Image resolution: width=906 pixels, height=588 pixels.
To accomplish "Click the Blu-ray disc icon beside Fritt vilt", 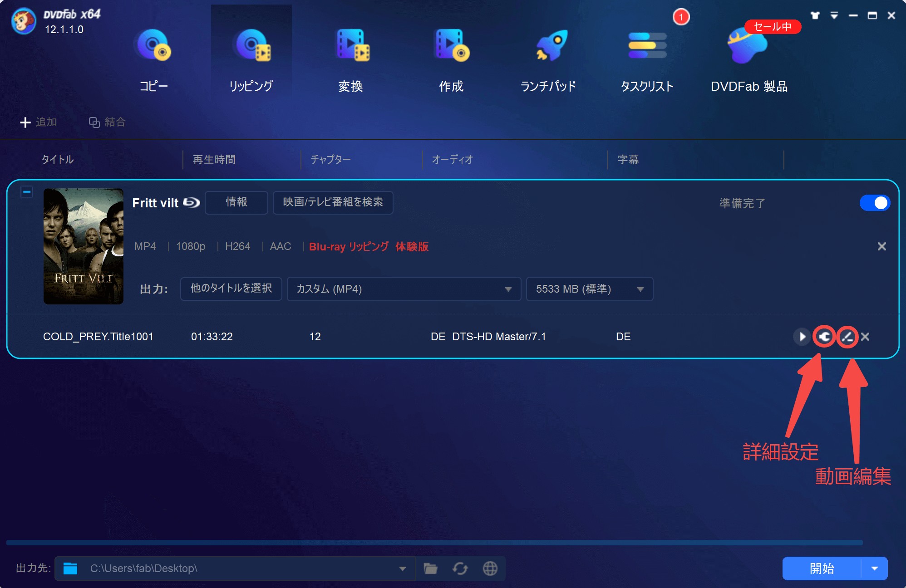I will pos(192,203).
